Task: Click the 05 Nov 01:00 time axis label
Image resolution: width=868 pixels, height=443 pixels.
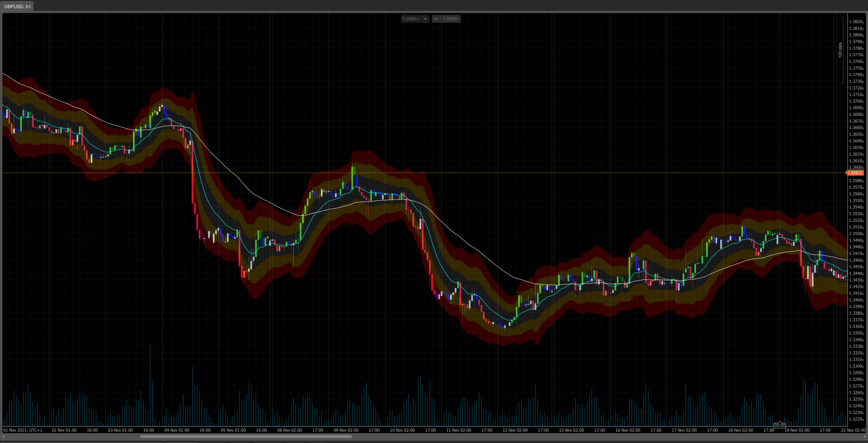Action: 233,430
